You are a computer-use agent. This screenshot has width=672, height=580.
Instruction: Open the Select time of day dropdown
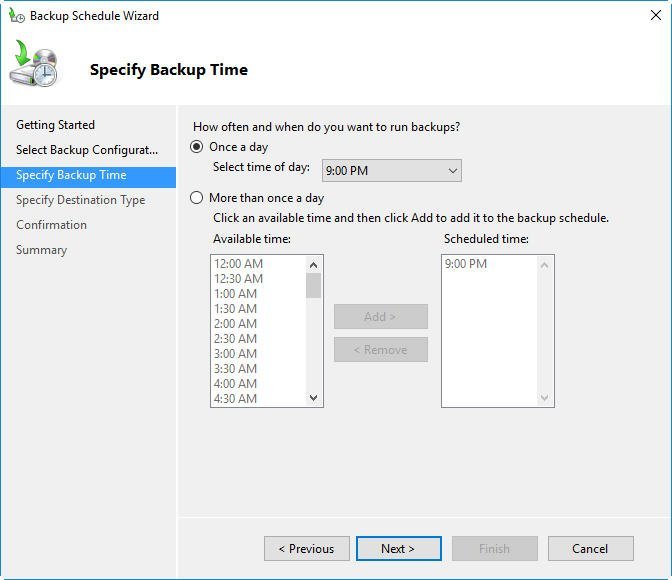391,171
